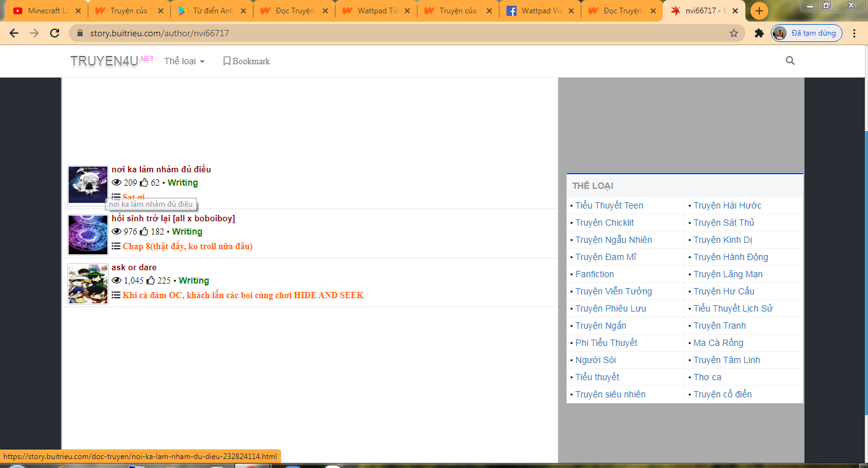Select the Fanfiction category link
Screen dimensions: 868x468
click(594, 274)
